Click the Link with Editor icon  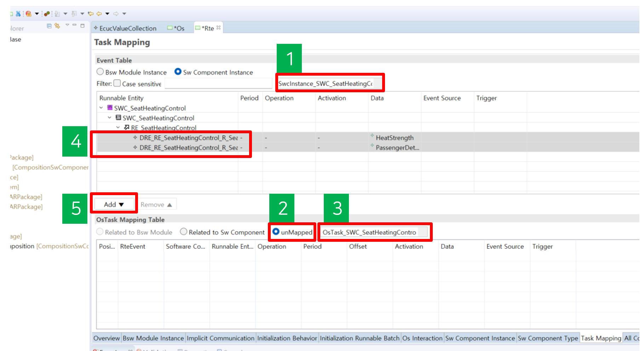pyautogui.click(x=57, y=26)
